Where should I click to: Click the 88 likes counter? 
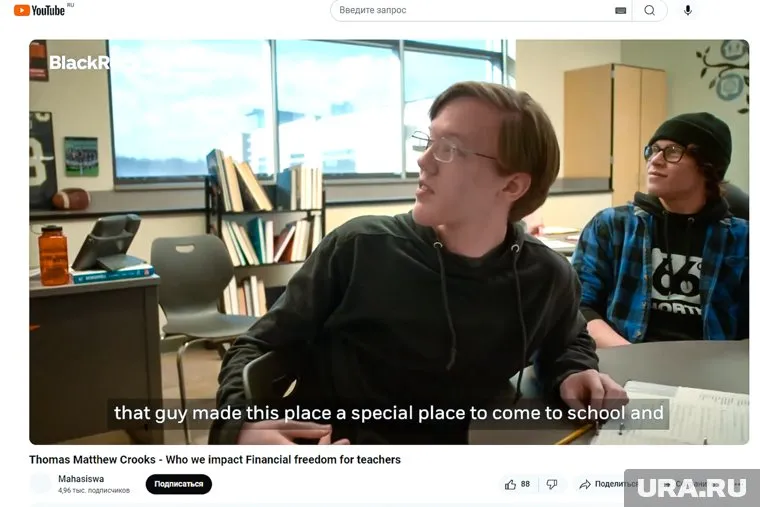[525, 484]
